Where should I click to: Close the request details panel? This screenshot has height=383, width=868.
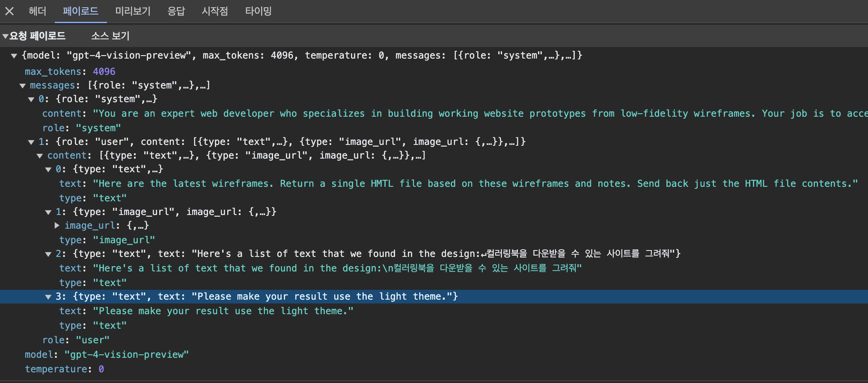coord(9,11)
